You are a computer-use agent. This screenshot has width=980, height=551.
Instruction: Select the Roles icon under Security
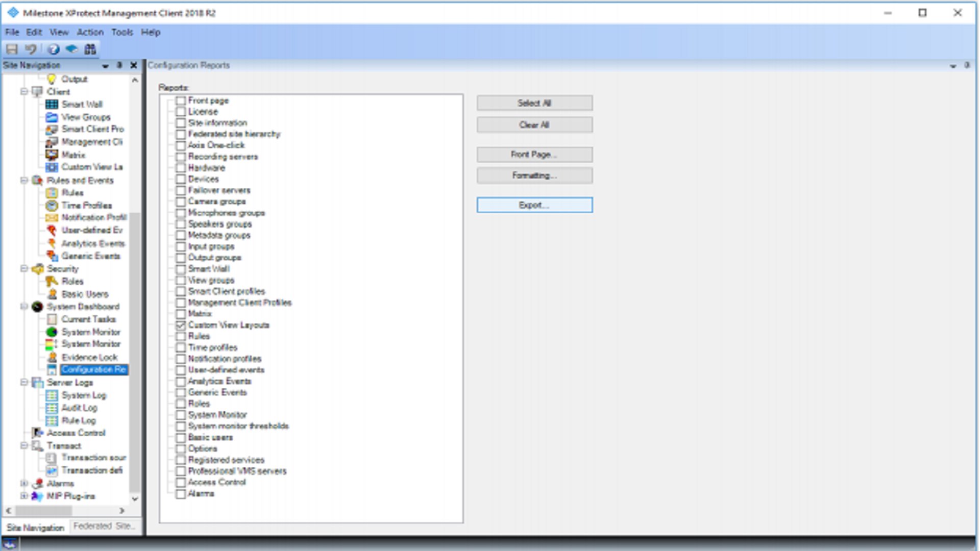52,281
